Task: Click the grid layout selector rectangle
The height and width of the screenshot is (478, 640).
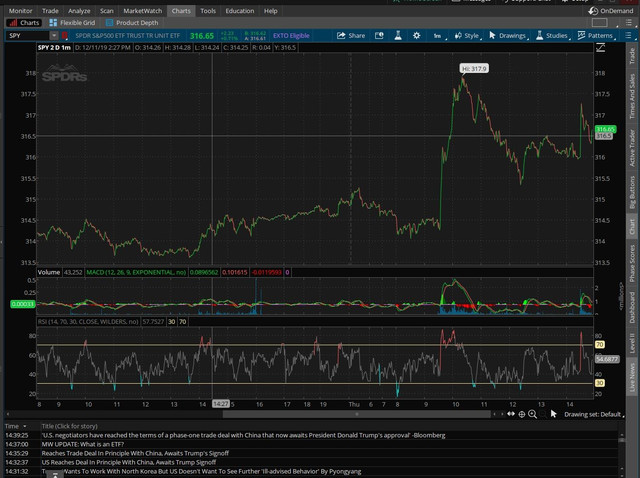Action: (x=600, y=23)
